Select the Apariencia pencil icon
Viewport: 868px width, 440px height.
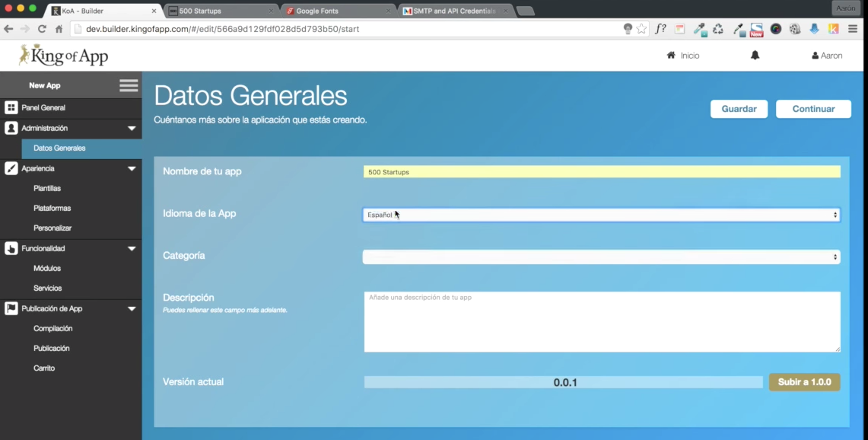click(11, 168)
